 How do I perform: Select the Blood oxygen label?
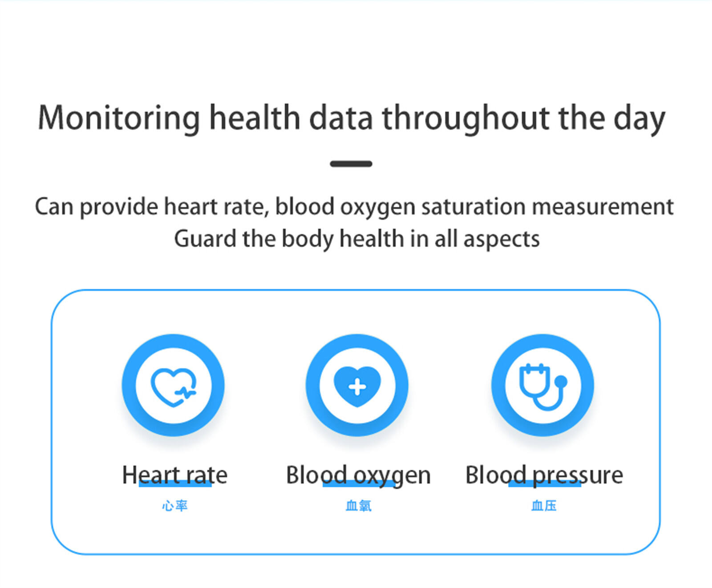tap(358, 475)
